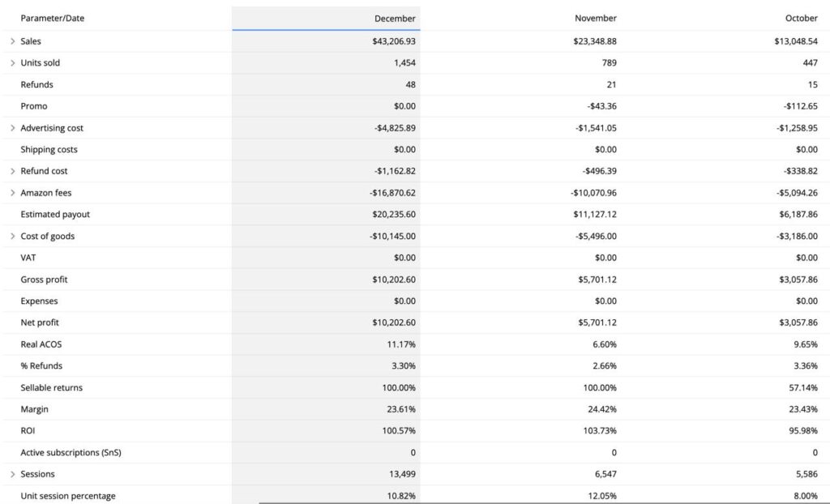This screenshot has height=504, width=830.
Task: Expand the Sales row
Action: (x=12, y=41)
